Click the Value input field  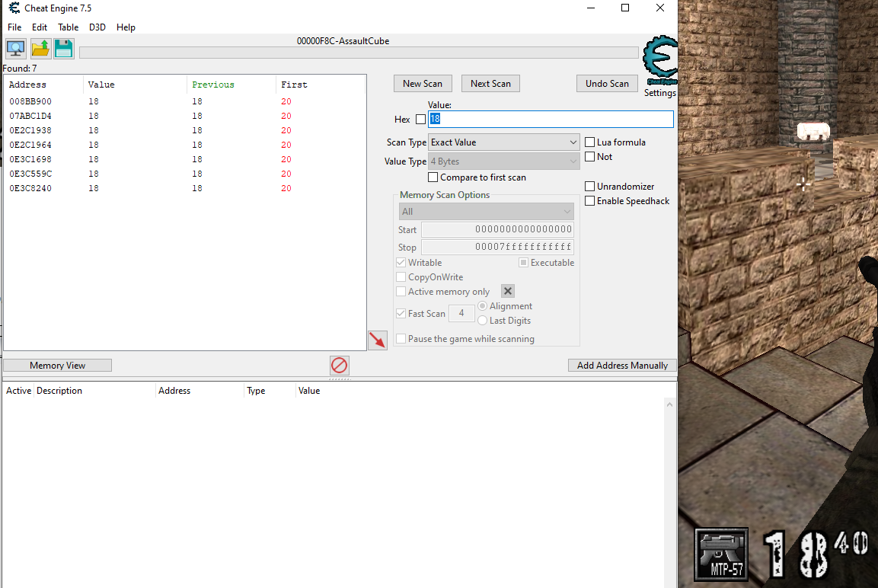[551, 119]
